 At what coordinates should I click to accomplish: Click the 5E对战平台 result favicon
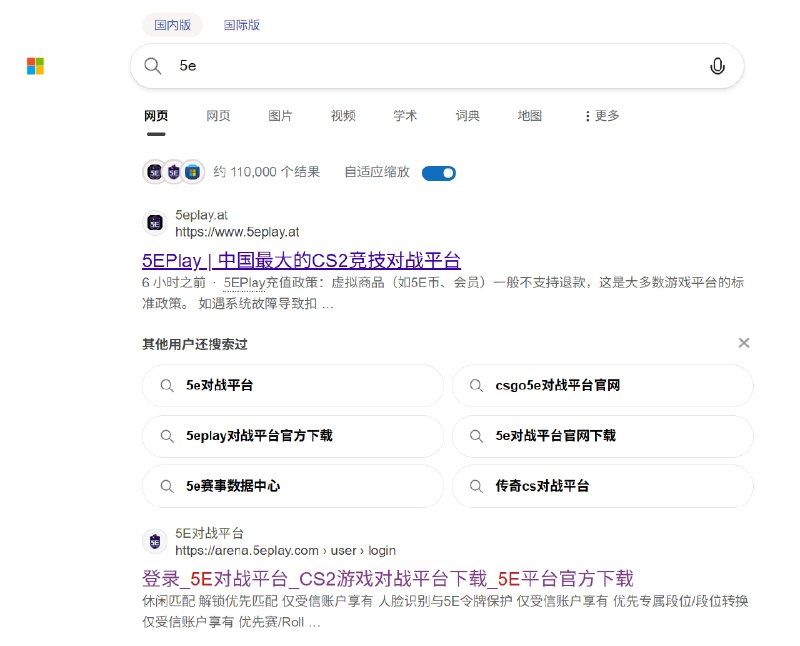[155, 541]
